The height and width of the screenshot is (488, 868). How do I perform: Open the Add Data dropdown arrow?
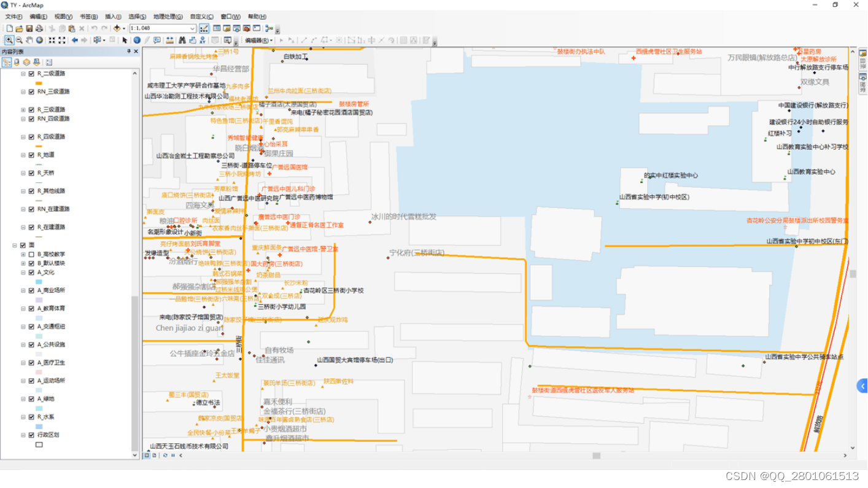click(x=124, y=28)
